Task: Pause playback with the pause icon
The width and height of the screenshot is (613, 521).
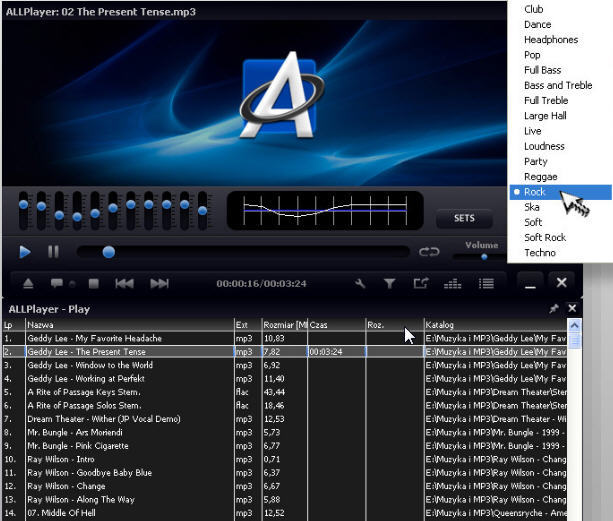Action: [x=53, y=252]
